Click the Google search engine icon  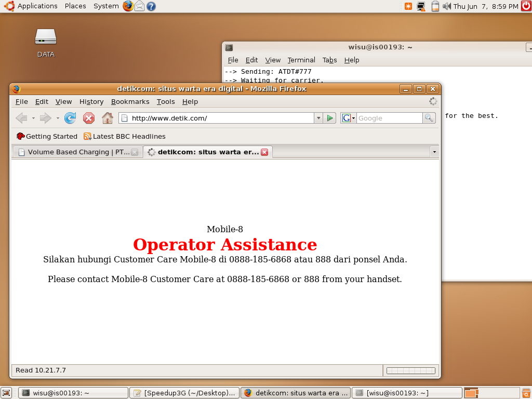point(346,118)
